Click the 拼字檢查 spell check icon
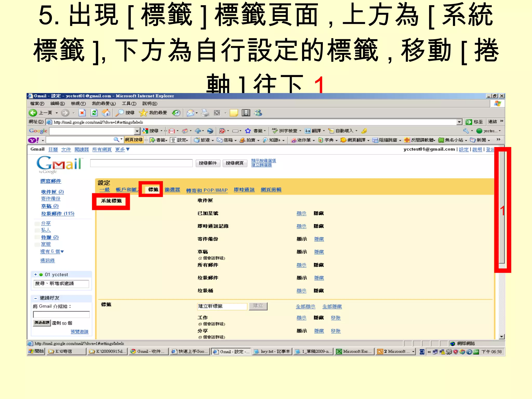This screenshot has width=532, height=399. pos(275,131)
